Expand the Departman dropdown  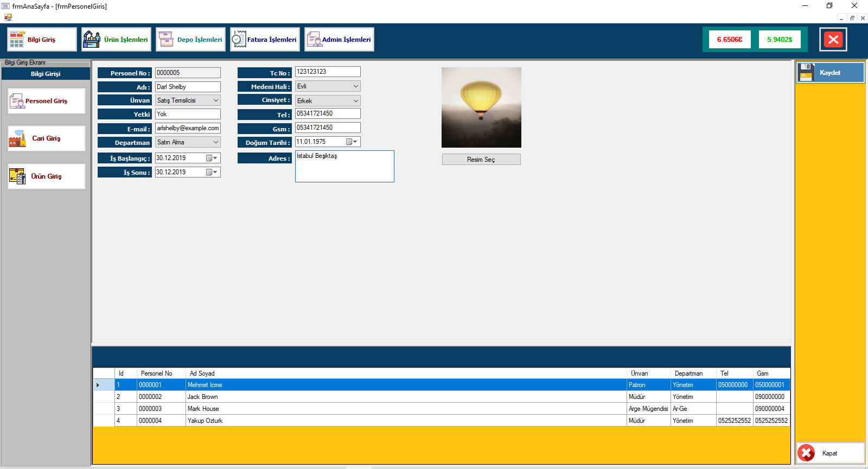[216, 142]
